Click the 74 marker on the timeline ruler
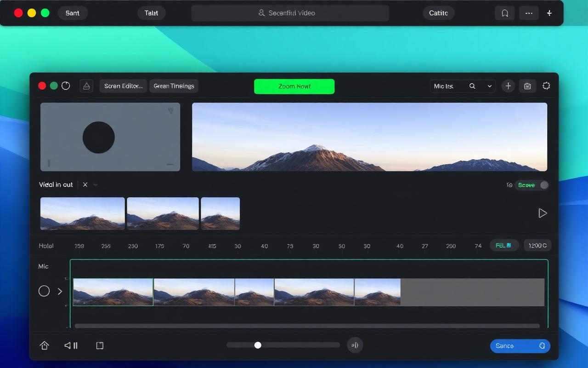 478,246
